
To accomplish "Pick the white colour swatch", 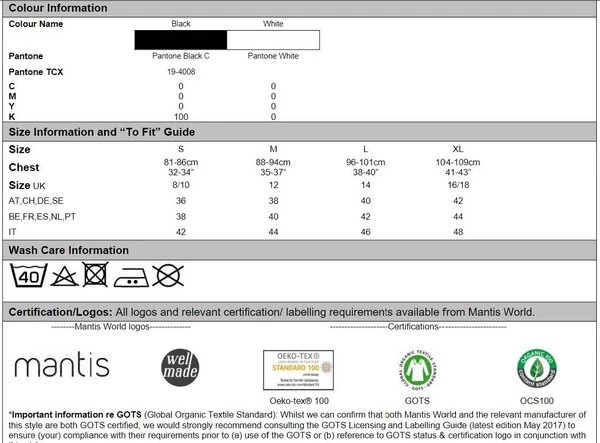I will (273, 40).
